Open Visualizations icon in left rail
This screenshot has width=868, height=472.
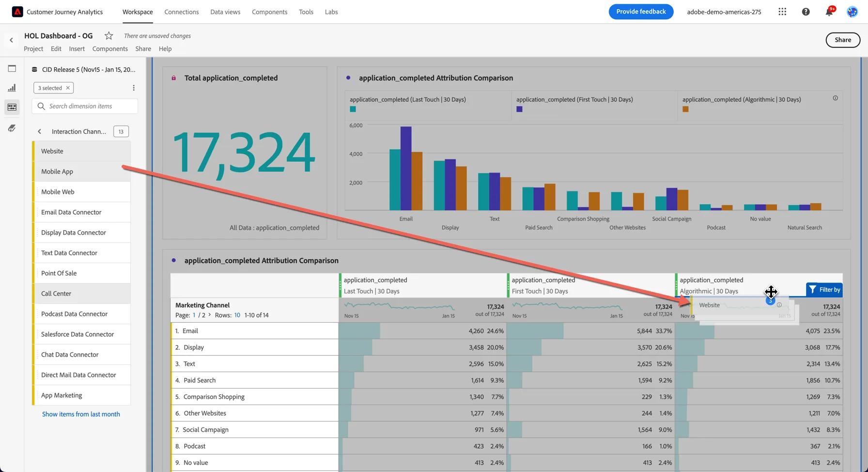[x=12, y=88]
